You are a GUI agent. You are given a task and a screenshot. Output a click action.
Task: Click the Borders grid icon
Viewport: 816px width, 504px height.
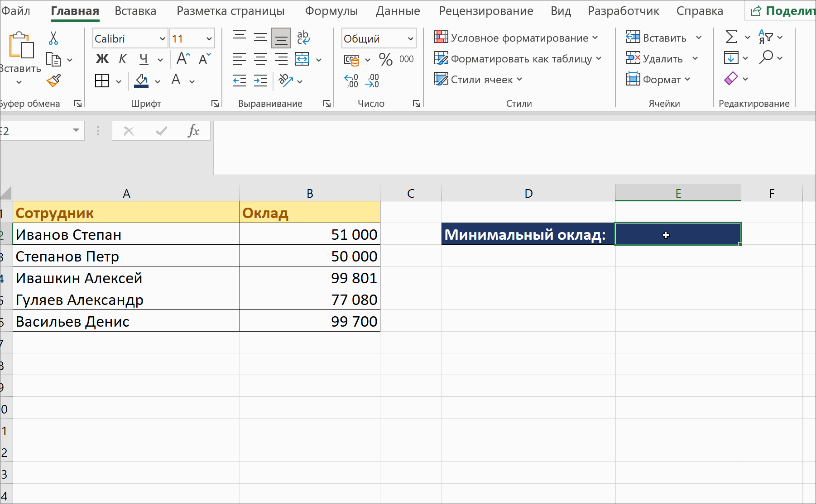[102, 81]
